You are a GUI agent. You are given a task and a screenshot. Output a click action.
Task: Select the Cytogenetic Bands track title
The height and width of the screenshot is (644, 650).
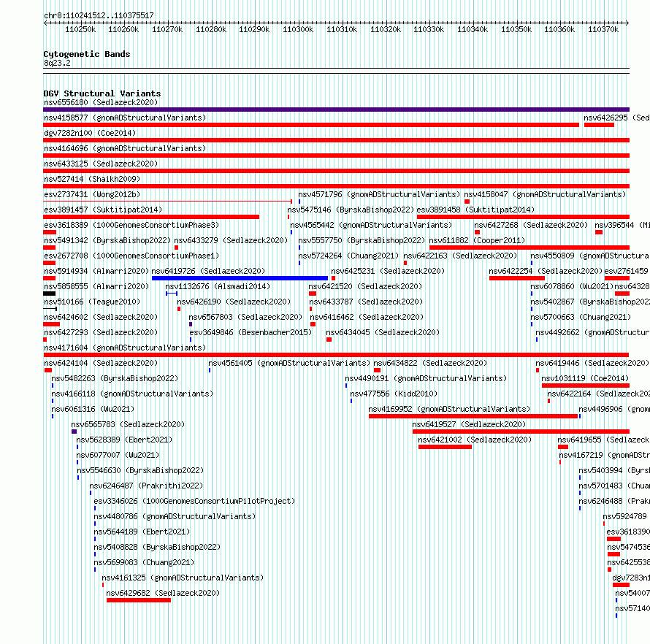point(87,54)
